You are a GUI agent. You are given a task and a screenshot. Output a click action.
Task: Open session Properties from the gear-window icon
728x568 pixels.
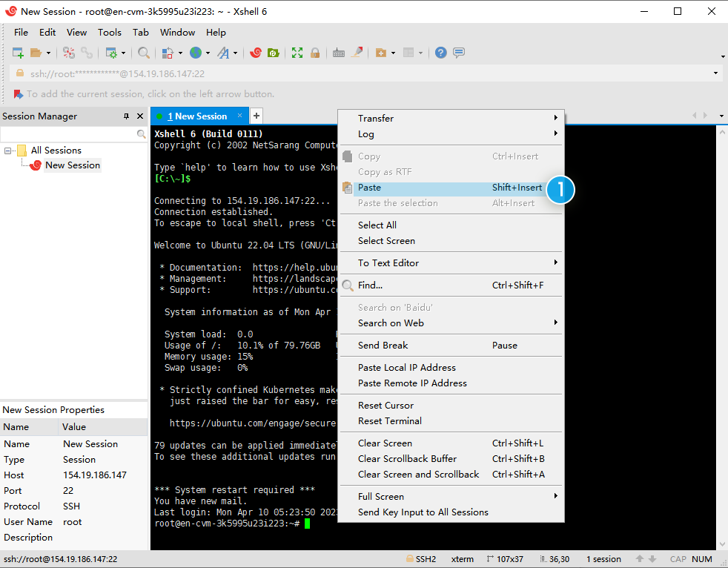click(111, 53)
